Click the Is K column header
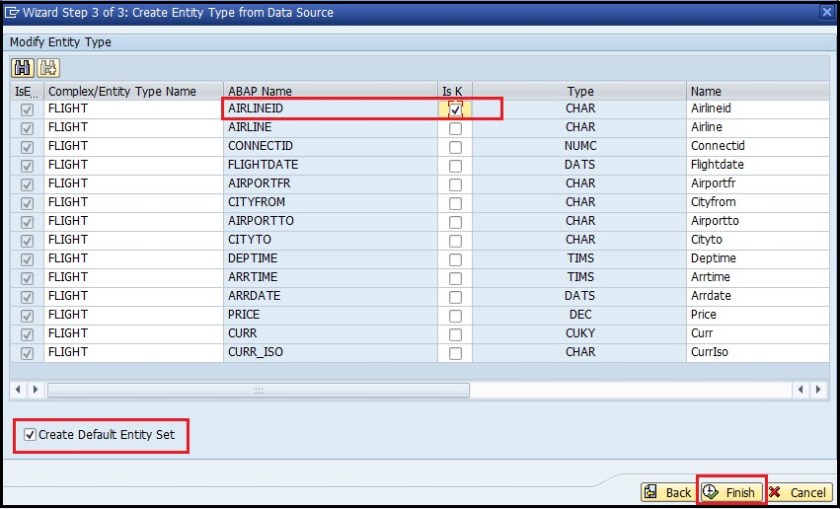The height and width of the screenshot is (509, 840). coord(455,91)
